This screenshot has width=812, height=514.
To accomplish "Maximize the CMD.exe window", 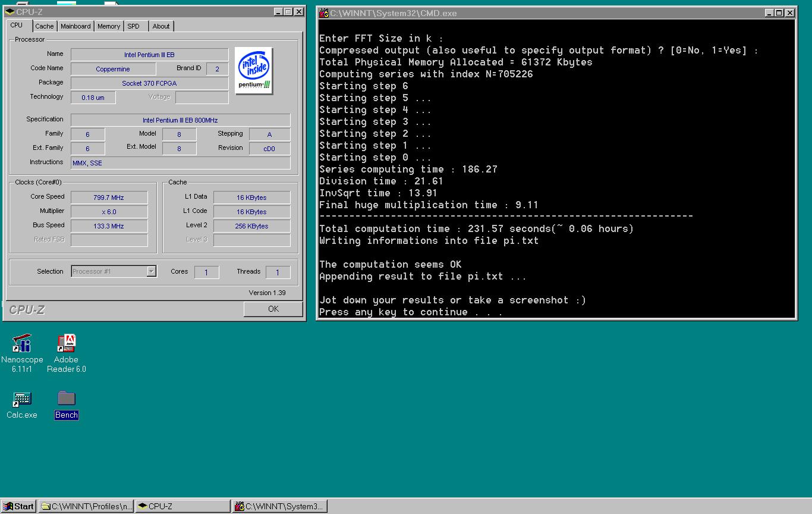I will point(779,12).
